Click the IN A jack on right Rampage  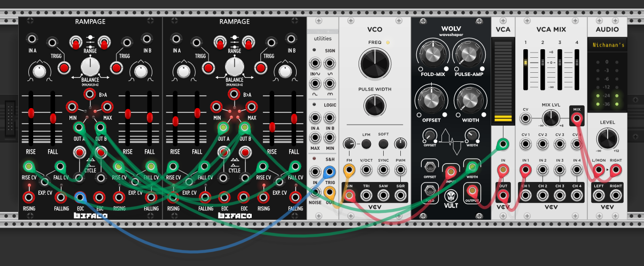point(177,39)
